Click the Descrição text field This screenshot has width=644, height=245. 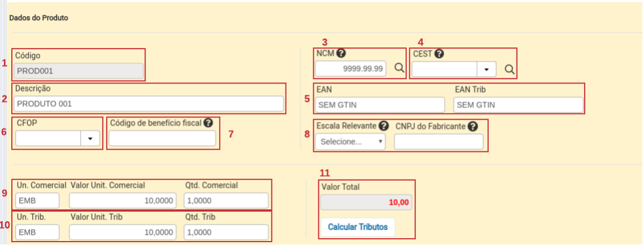pos(149,104)
